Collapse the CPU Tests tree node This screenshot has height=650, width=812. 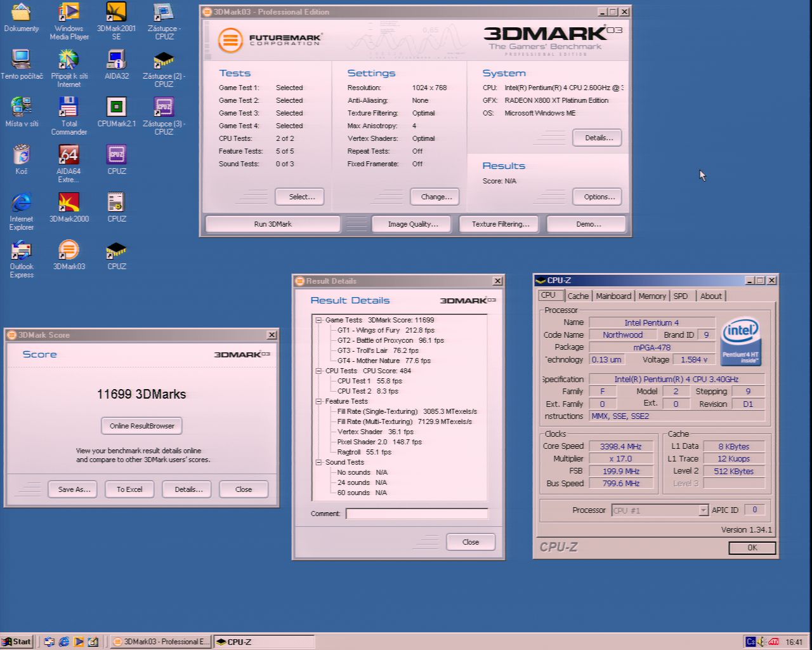[x=319, y=371]
